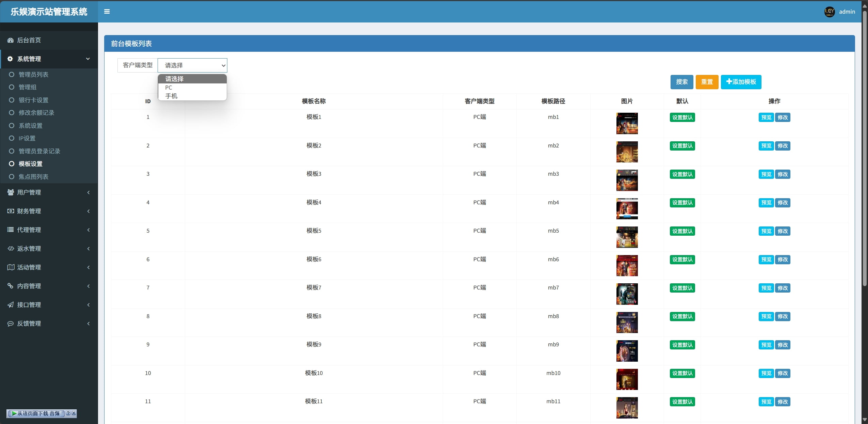Open the 模板1 thumbnail image

point(627,123)
